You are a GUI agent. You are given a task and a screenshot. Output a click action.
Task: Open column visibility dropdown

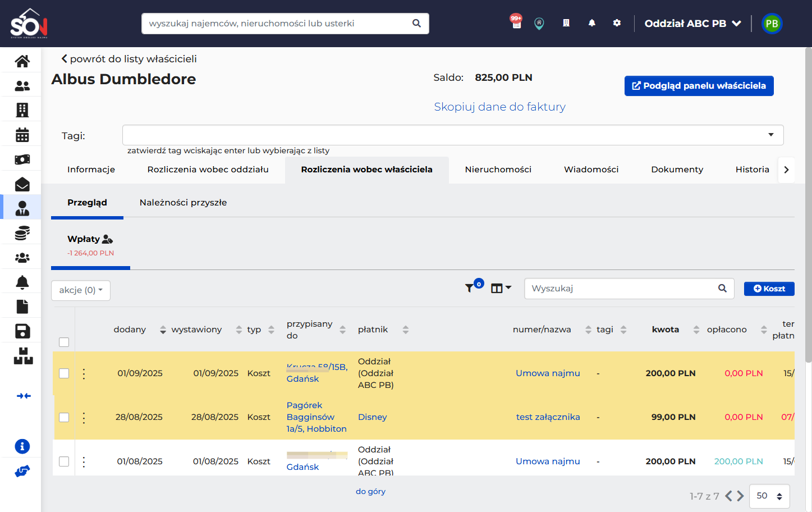(x=501, y=288)
